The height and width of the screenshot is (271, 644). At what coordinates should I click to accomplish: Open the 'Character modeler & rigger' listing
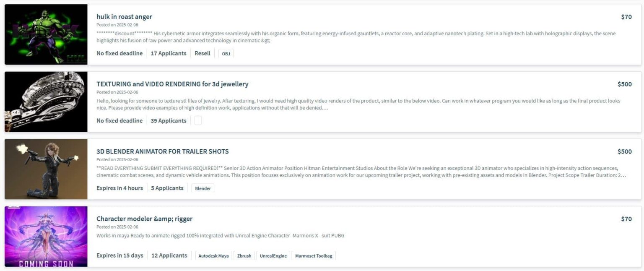144,219
